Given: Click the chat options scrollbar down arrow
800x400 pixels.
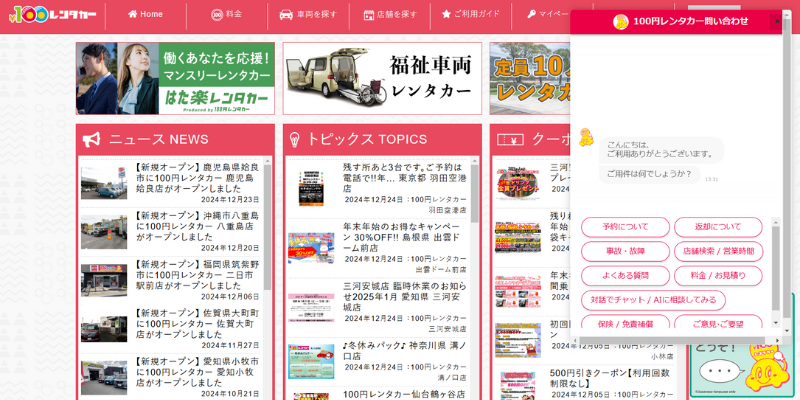Looking at the screenshot, I should coord(776,323).
